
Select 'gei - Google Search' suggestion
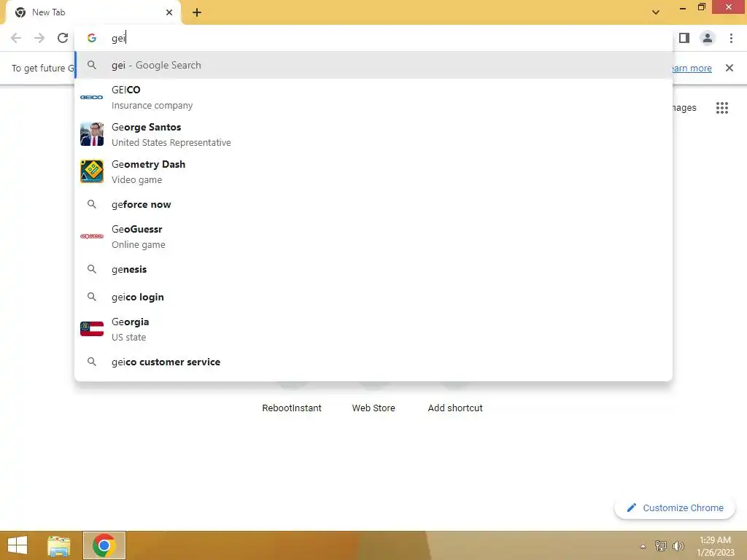[x=373, y=65]
